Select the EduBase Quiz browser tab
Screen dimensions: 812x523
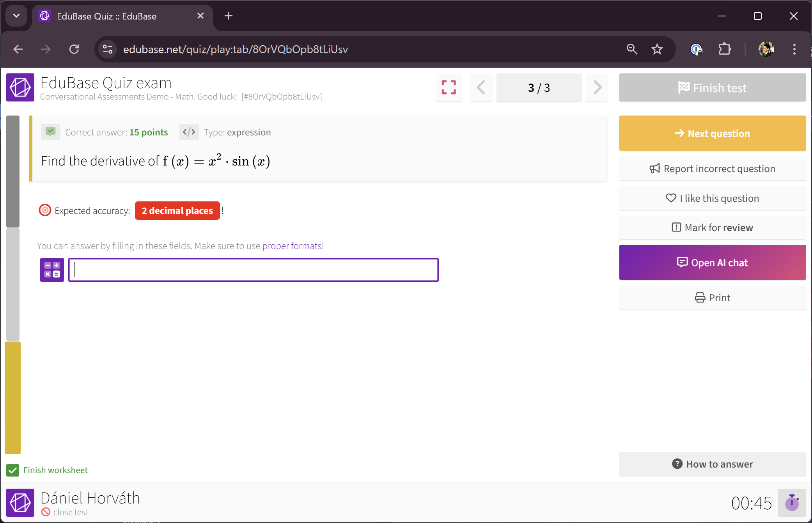tap(117, 16)
